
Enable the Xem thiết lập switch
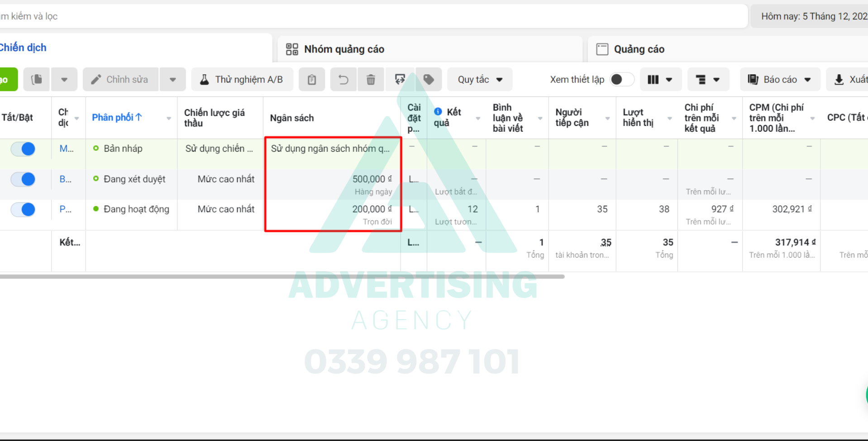(x=621, y=80)
